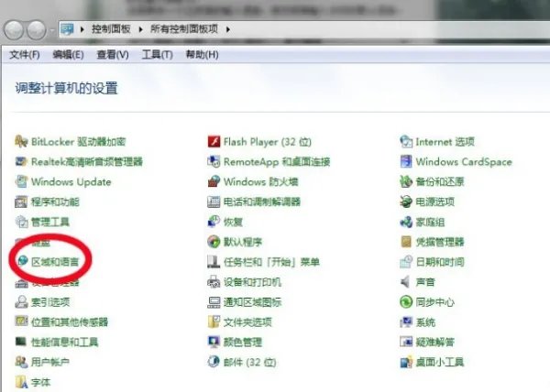Viewport: 550px width, 392px height.
Task: Open the 家庭组 icon
Action: pos(406,222)
